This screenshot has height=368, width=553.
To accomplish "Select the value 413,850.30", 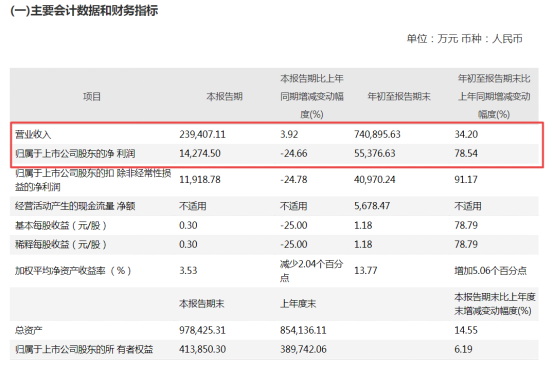I will [x=202, y=349].
